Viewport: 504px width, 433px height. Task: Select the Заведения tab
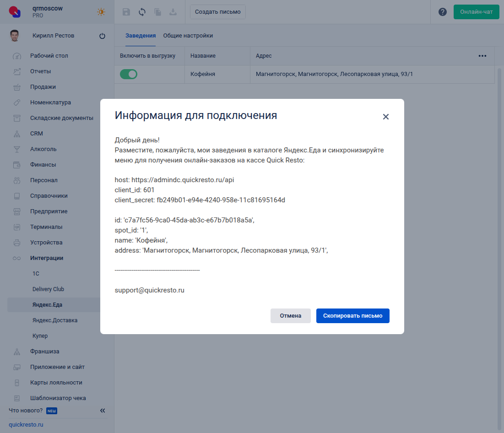point(141,36)
